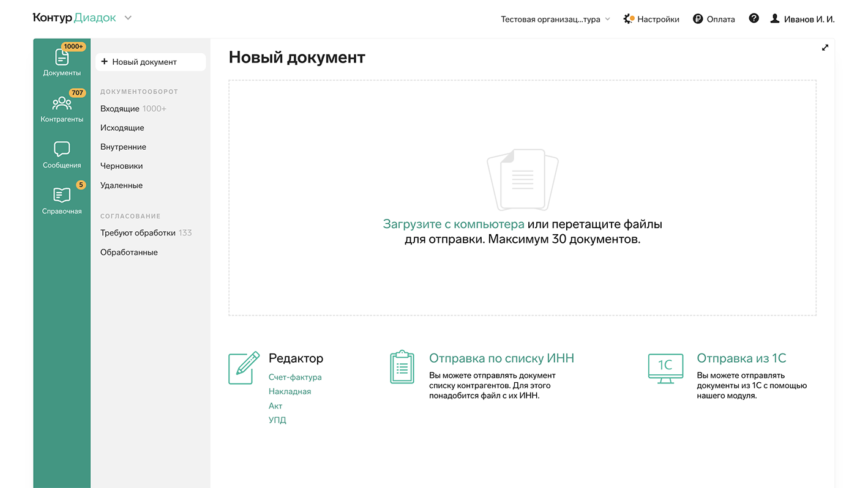The width and height of the screenshot is (868, 488).
Task: Click the Оплата text label
Action: pos(720,19)
